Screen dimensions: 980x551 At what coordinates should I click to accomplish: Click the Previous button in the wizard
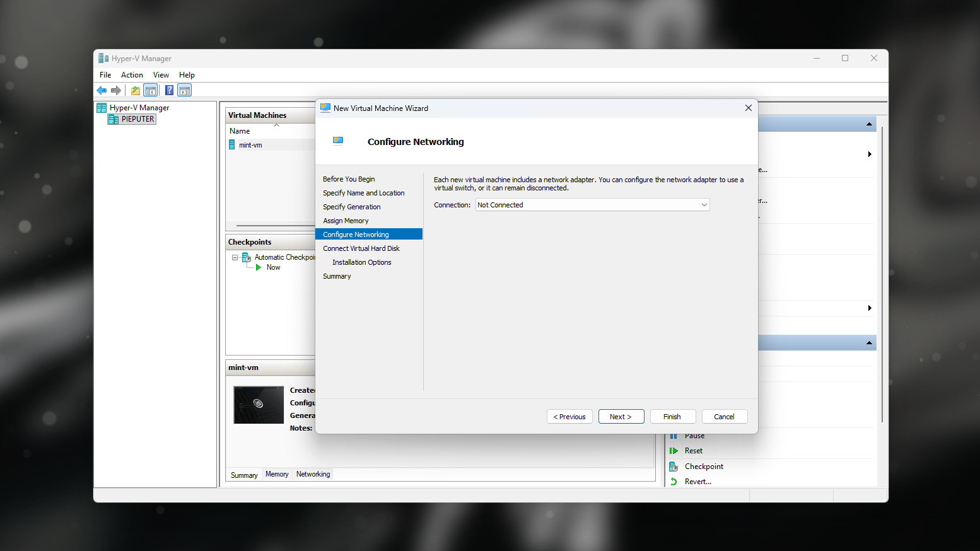coord(569,417)
